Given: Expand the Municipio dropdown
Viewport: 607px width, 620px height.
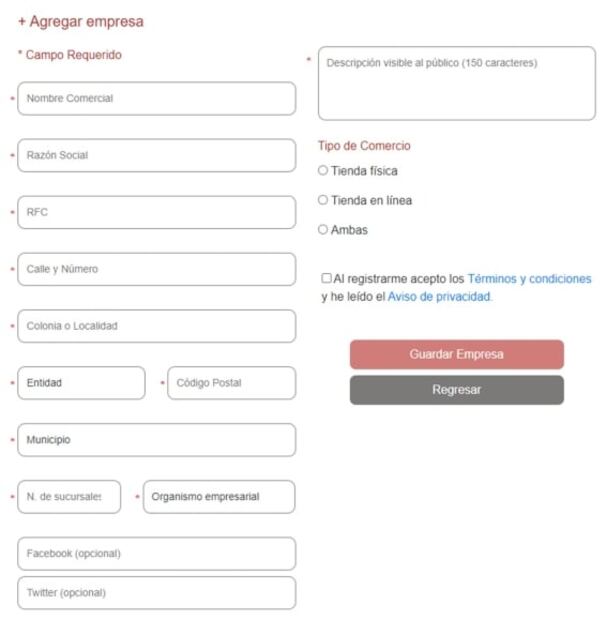Looking at the screenshot, I should (157, 440).
